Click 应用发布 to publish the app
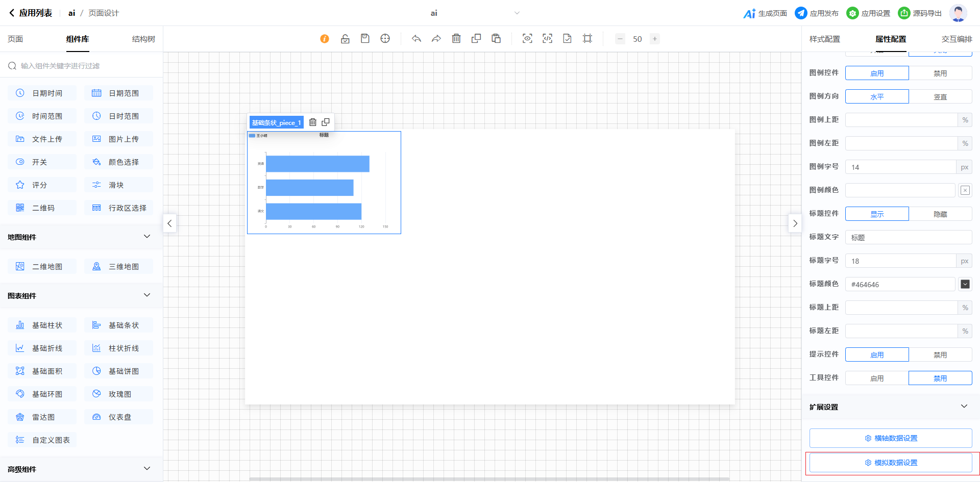 point(817,13)
